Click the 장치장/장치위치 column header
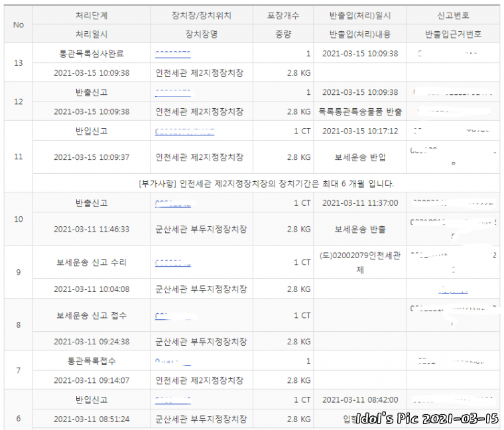504x430 pixels. point(201,15)
